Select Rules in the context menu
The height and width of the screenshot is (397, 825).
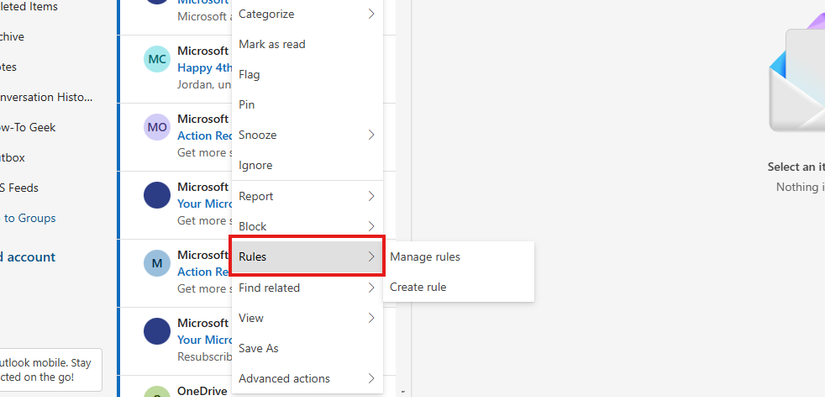307,257
